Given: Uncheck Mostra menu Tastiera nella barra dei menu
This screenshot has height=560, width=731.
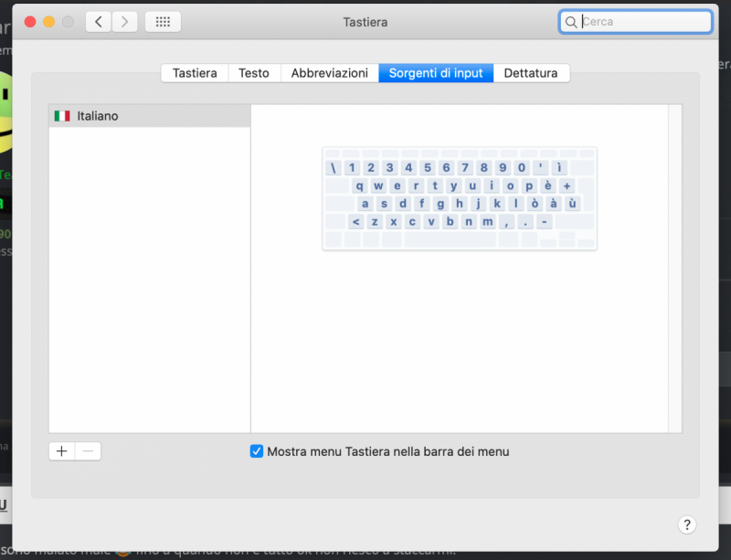Looking at the screenshot, I should 257,451.
